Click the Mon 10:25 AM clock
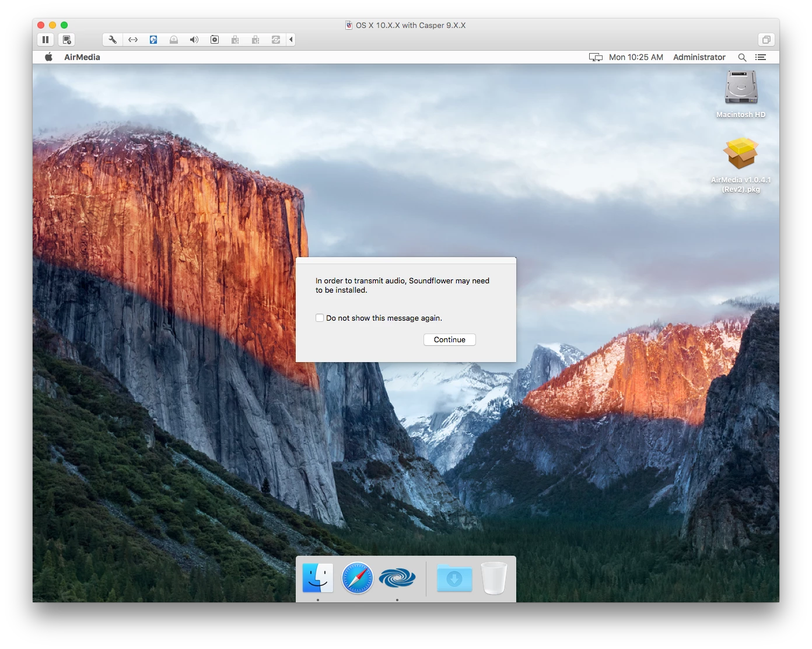This screenshot has height=649, width=812. pos(636,57)
